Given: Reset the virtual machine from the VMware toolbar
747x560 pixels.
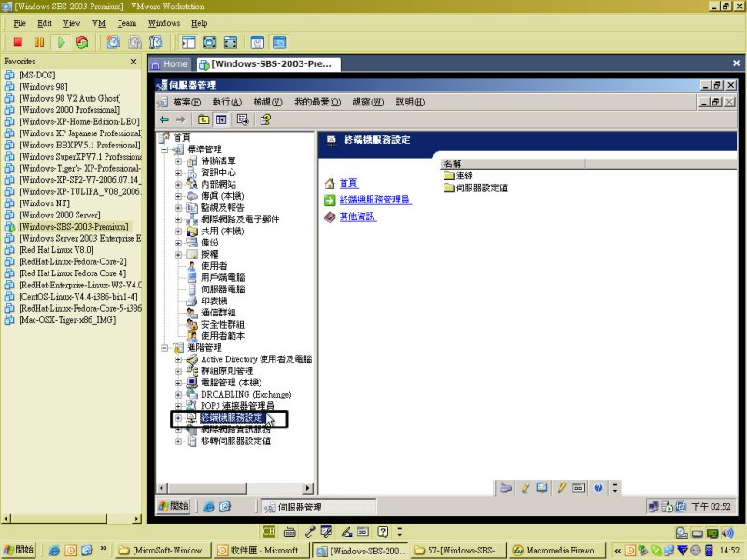Looking at the screenshot, I should pos(82,42).
